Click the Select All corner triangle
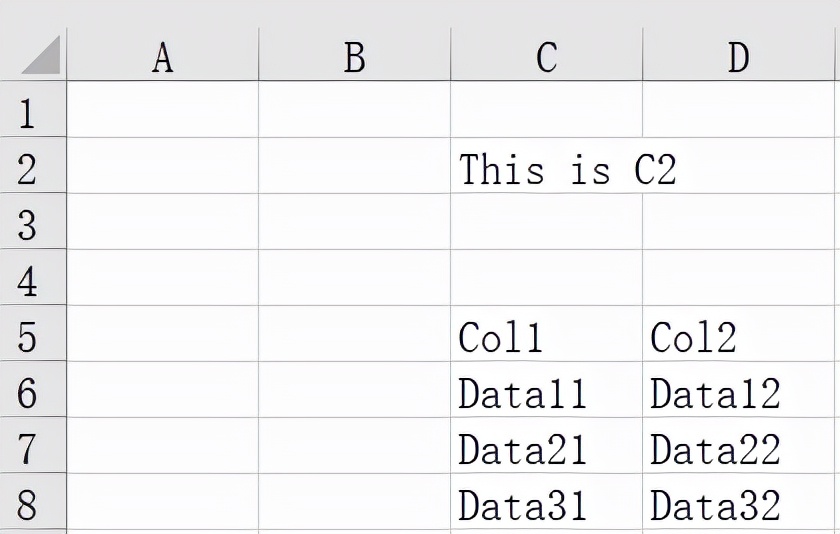Viewport: 840px width, 534px height. click(41, 55)
